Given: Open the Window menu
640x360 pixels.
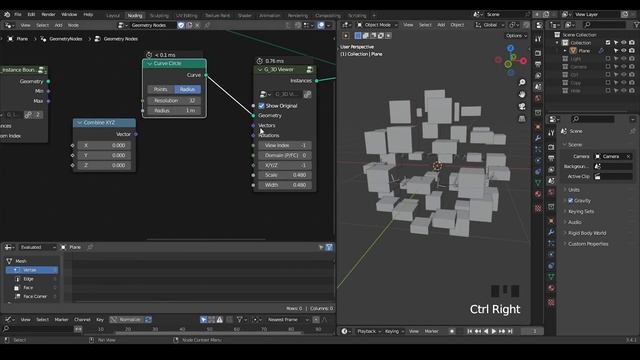Looking at the screenshot, I should (69, 14).
